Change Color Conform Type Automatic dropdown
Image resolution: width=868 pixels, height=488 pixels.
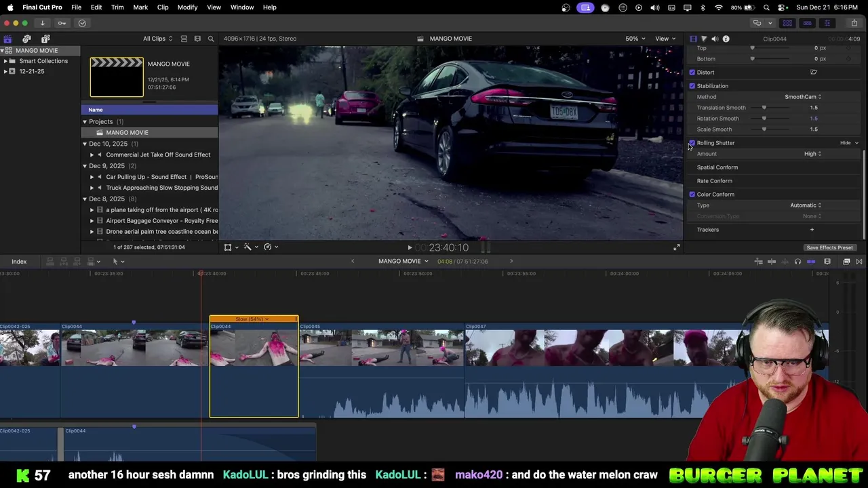point(806,205)
